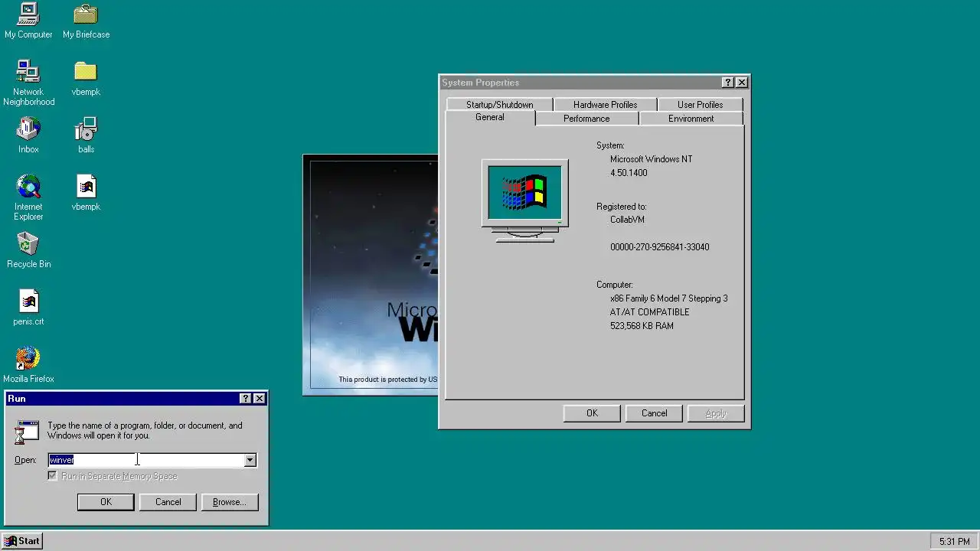Click the About Windows splash image
Image resolution: width=980 pixels, height=551 pixels.
[371, 275]
